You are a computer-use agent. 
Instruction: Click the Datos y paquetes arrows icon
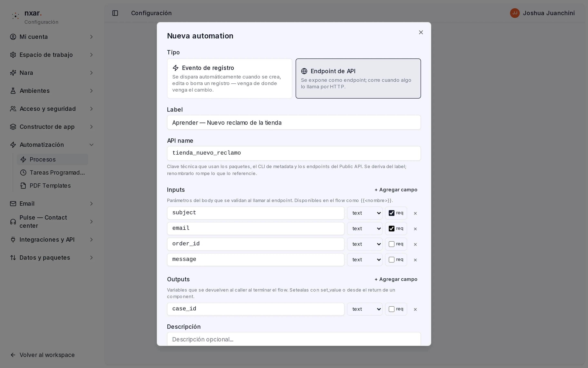[13, 258]
